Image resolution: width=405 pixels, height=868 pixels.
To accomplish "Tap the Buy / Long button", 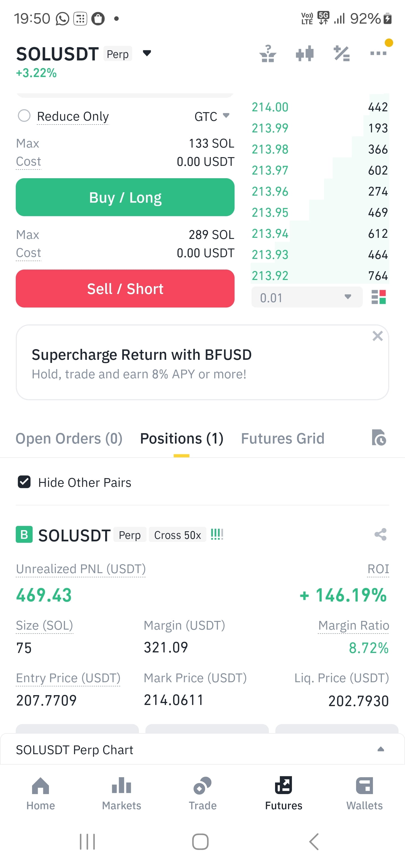I will (x=125, y=197).
